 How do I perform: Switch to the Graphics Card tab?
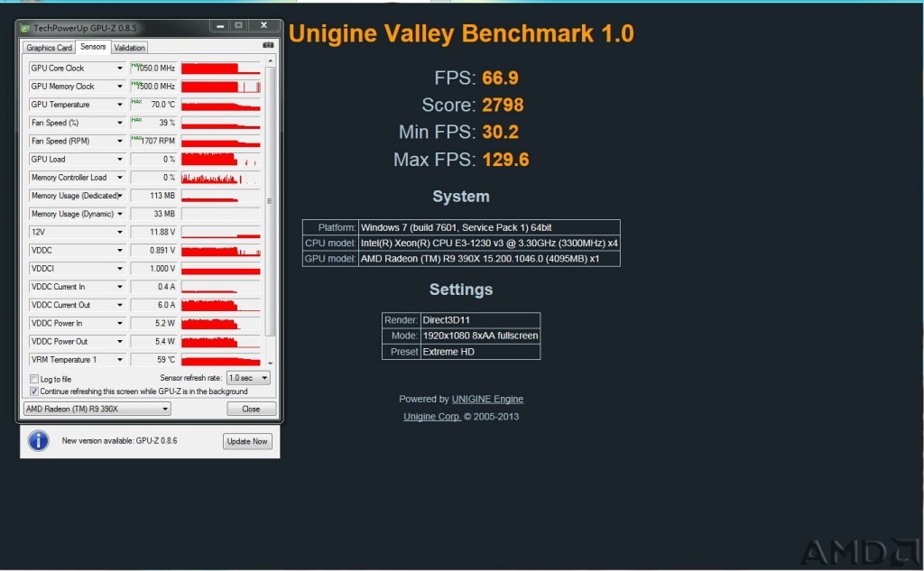[x=49, y=48]
